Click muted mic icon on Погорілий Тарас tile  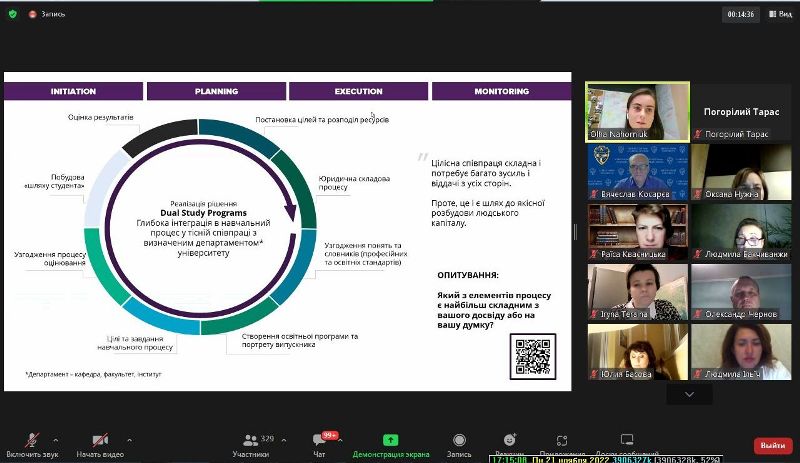698,134
